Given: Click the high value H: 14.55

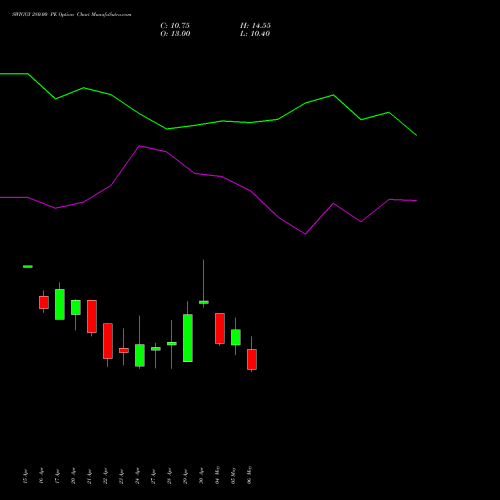Looking at the screenshot, I should pos(255,26).
